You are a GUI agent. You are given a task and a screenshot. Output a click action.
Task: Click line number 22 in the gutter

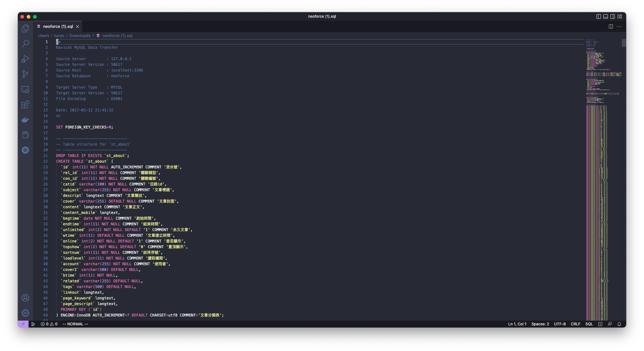(x=45, y=161)
